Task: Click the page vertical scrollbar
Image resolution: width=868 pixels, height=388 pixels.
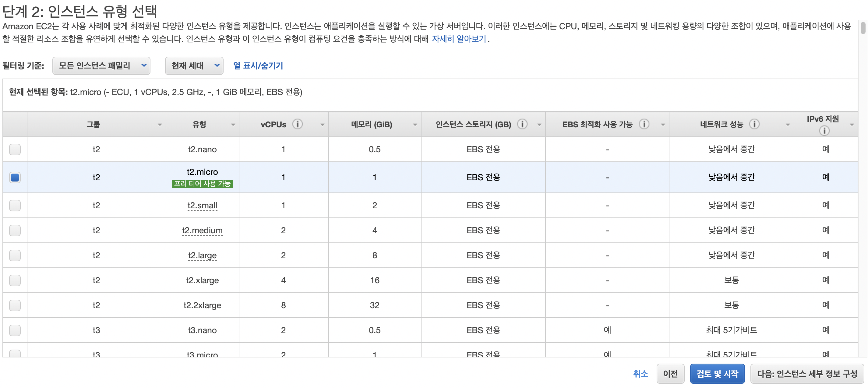Action: pyautogui.click(x=863, y=29)
